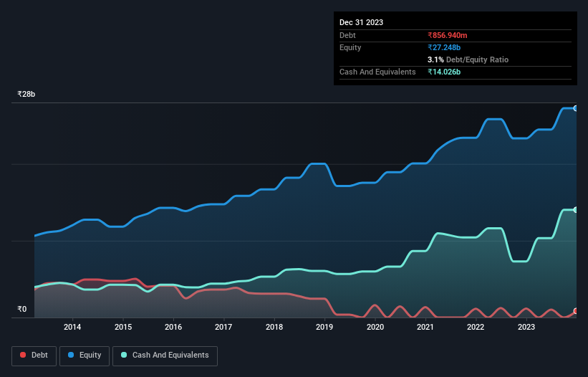Click Cash And Equivalents label in tooltip
Screen dimensions: 588x377
[x=377, y=72]
